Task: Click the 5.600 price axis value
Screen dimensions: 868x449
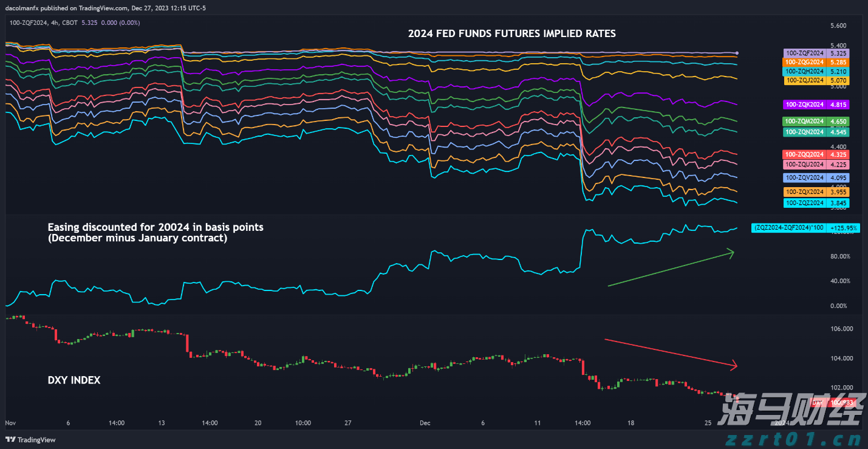Action: point(838,26)
